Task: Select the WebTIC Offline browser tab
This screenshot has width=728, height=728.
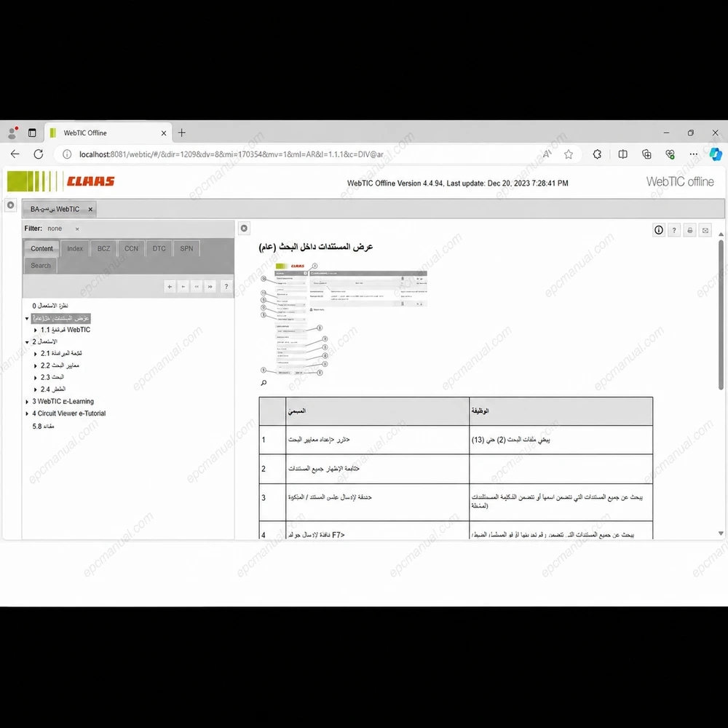Action: point(108,132)
